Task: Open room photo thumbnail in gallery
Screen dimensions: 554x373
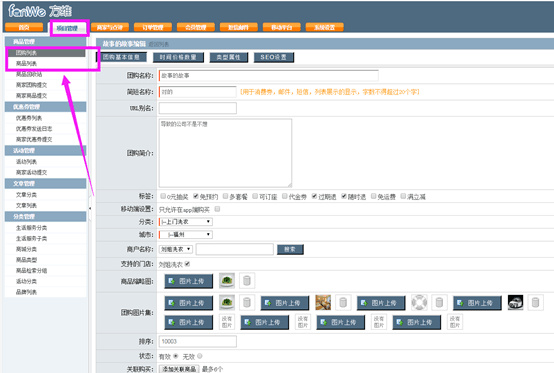Action: 323,303
